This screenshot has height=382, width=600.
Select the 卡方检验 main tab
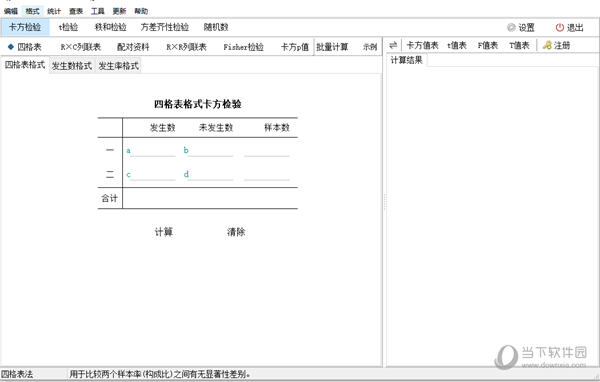(25, 27)
